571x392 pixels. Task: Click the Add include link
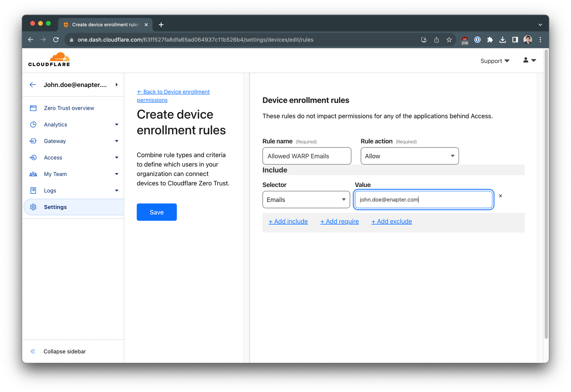(288, 221)
